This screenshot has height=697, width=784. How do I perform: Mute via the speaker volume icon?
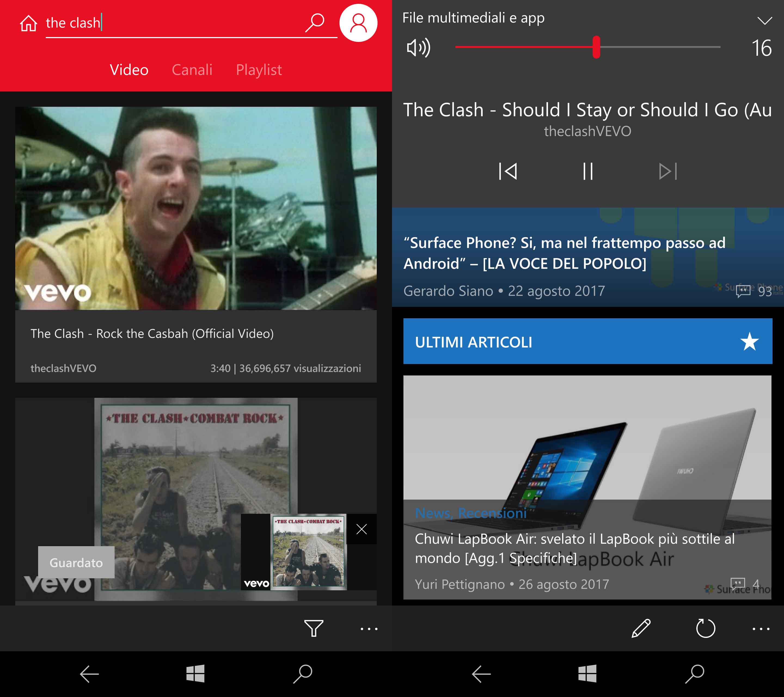pyautogui.click(x=418, y=48)
